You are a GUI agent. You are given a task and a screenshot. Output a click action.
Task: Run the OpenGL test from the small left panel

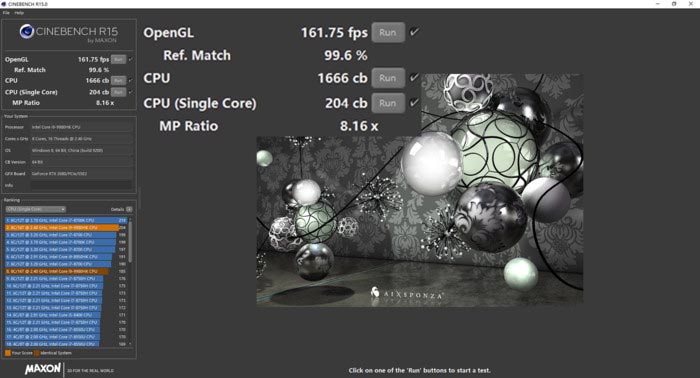(118, 59)
